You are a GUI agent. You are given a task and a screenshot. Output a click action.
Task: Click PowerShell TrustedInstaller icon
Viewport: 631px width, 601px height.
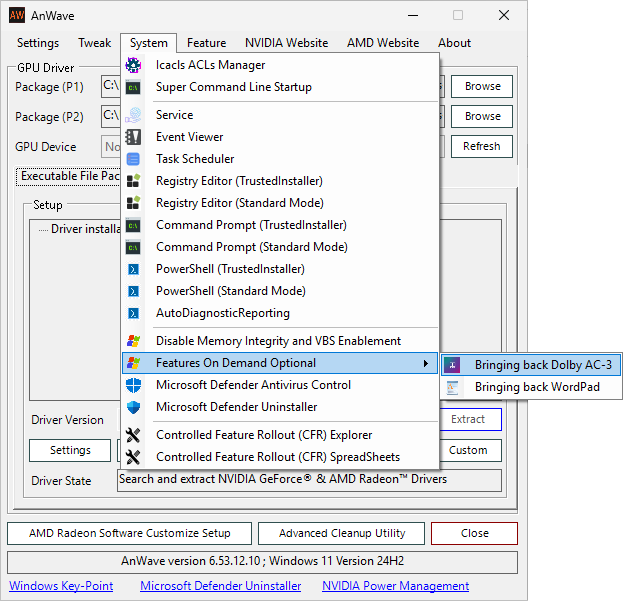[133, 269]
